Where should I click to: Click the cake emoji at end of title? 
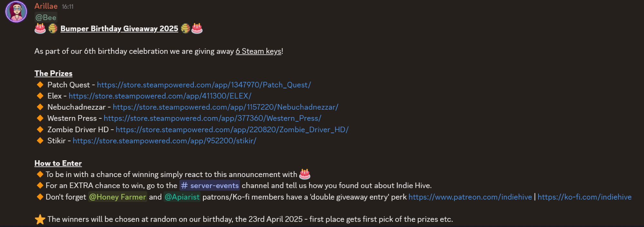(x=197, y=29)
